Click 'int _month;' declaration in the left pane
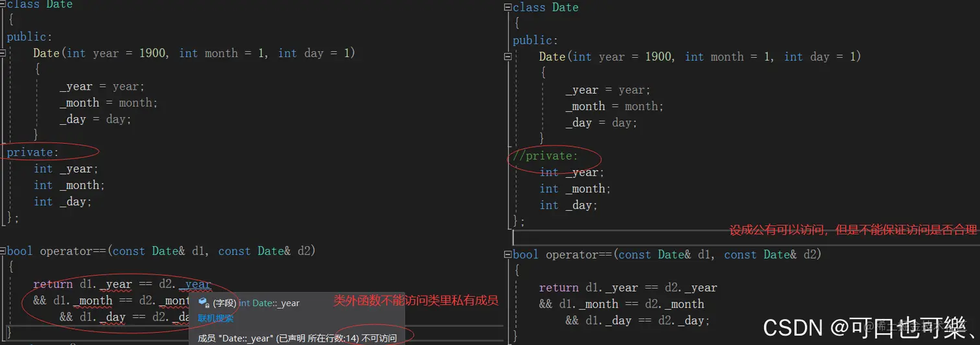Screen dimensions: 980x345 [x=69, y=185]
